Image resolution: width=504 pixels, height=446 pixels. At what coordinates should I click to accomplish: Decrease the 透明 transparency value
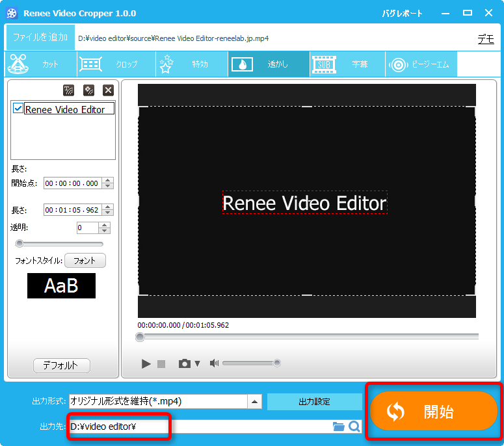(105, 231)
